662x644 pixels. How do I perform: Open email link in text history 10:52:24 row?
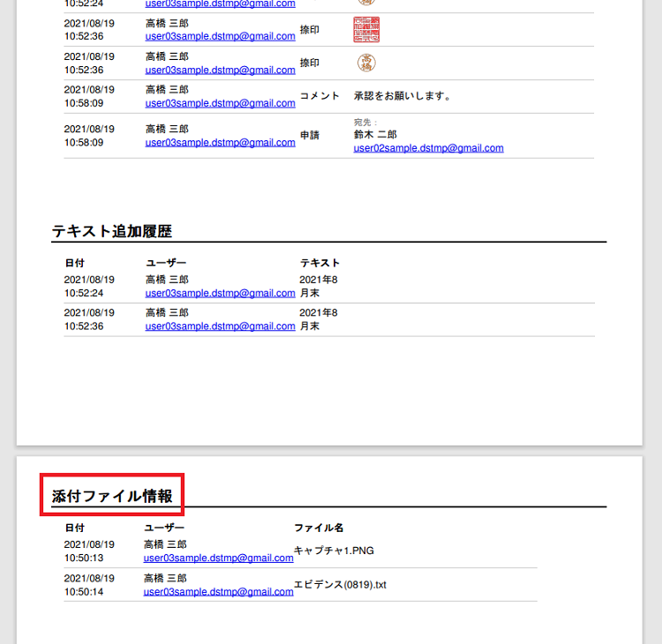click(x=220, y=293)
